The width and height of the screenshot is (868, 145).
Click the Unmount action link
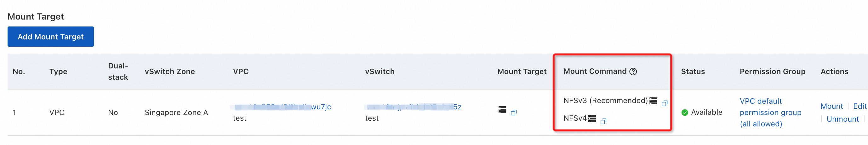click(x=842, y=119)
